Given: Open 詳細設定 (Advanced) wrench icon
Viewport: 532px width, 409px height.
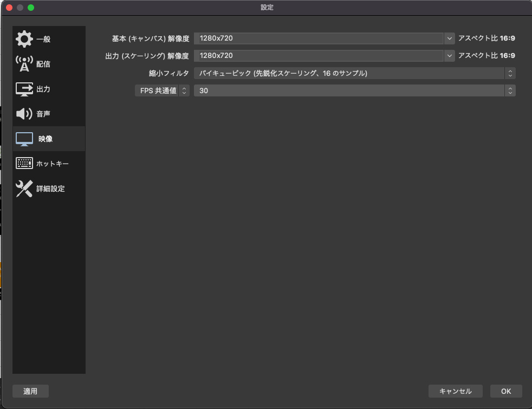Looking at the screenshot, I should coord(24,189).
